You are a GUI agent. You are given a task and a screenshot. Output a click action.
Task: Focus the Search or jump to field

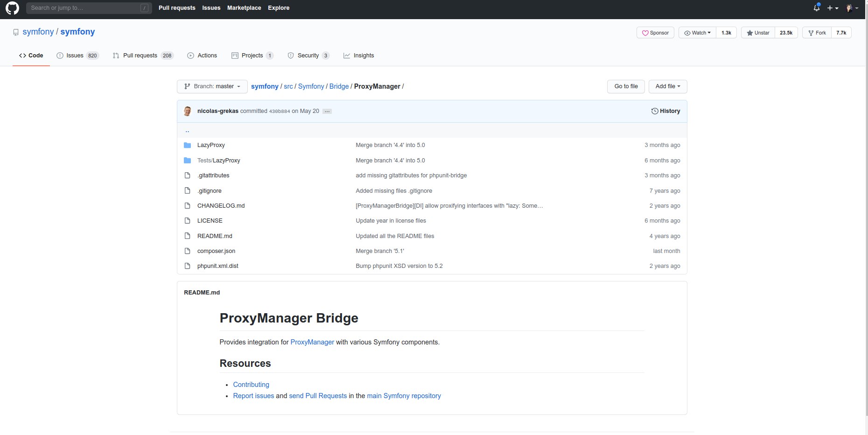pos(89,8)
